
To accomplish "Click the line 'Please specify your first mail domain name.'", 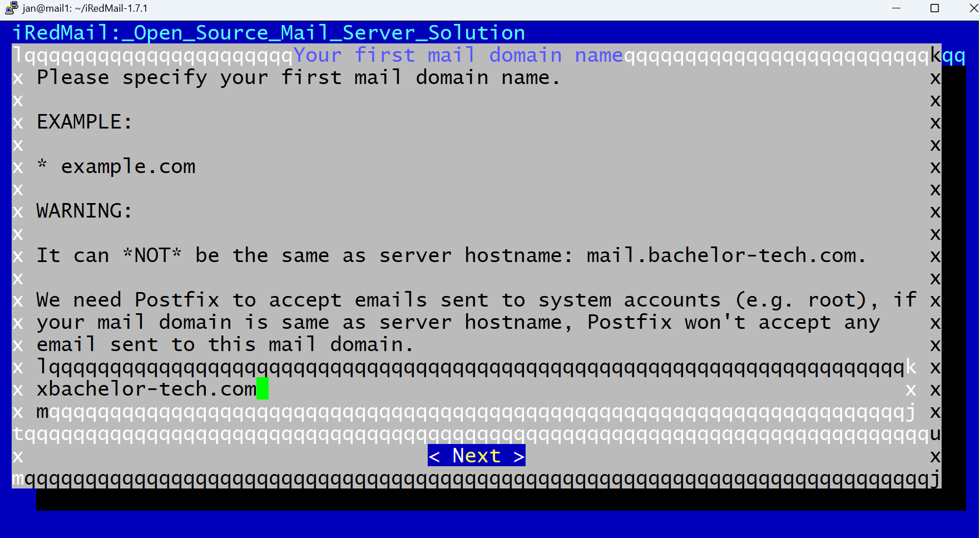I will pos(298,77).
